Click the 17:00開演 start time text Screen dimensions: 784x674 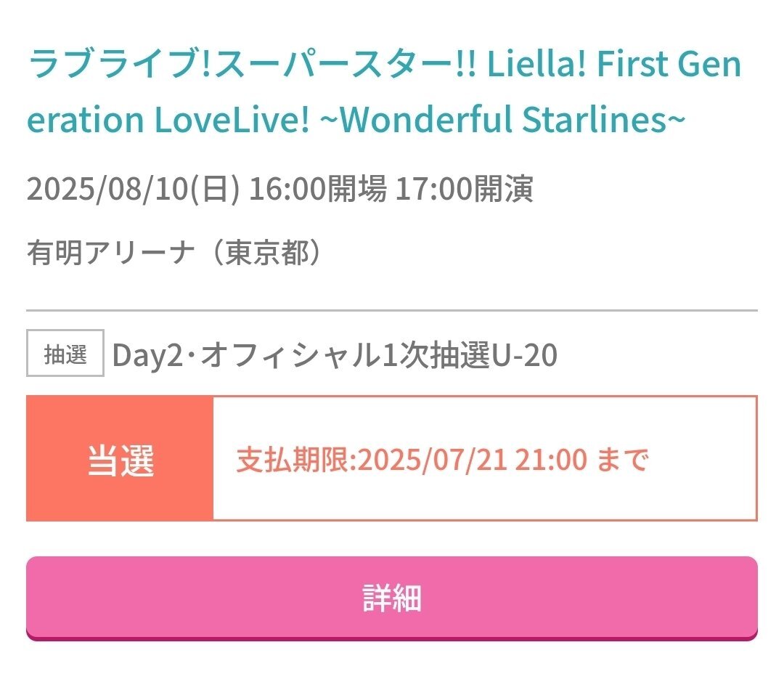coord(465,189)
